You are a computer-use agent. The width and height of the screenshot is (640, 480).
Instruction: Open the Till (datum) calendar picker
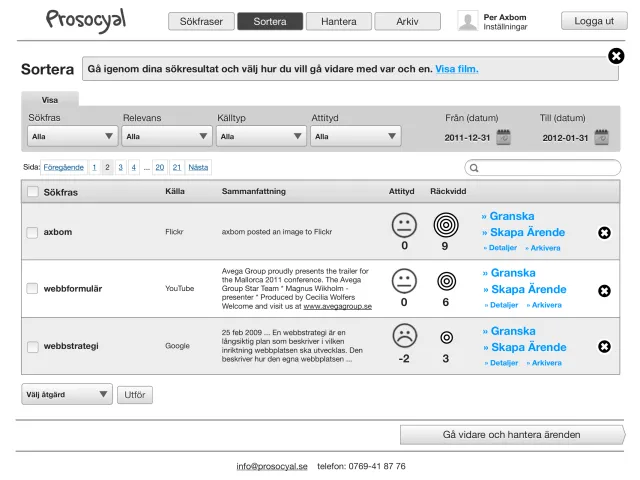coord(601,137)
